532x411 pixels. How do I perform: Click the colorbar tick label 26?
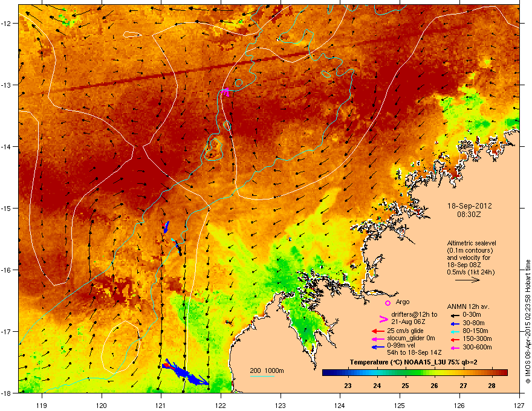point(434,386)
